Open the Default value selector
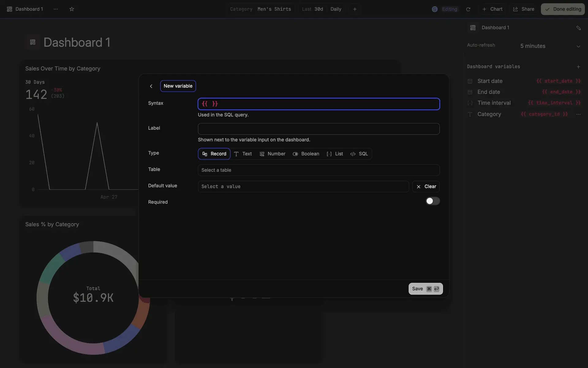588x368 pixels. [303, 186]
